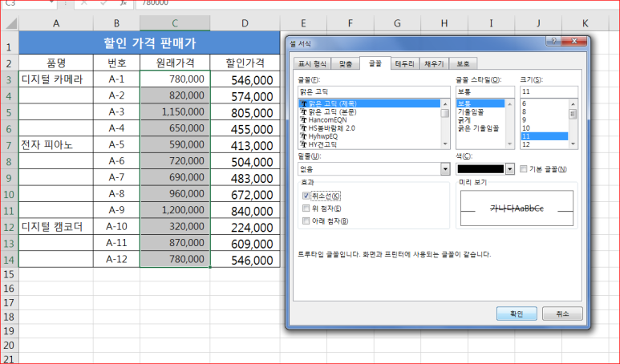Click cell with value 840,000
Image resolution: width=620 pixels, height=364 pixels.
click(x=245, y=210)
